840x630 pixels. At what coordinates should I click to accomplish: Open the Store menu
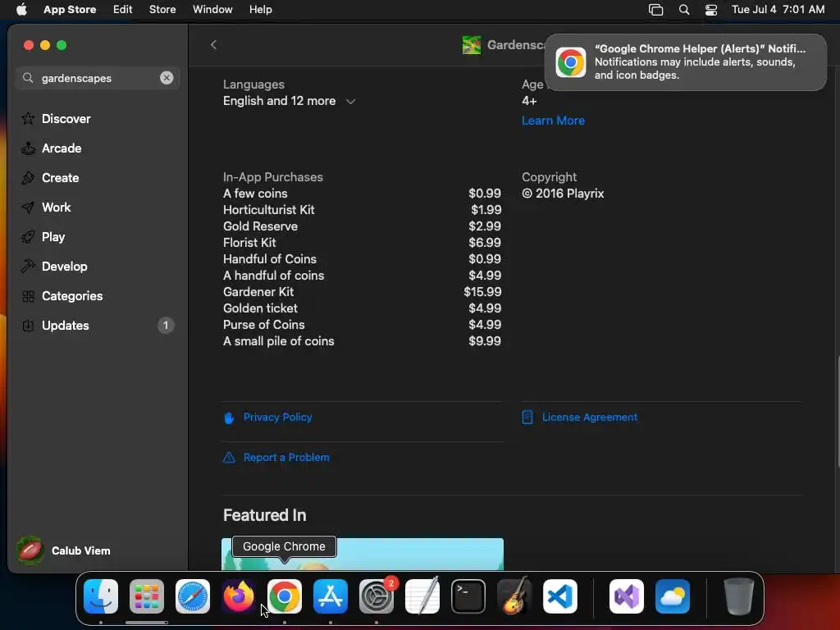click(x=162, y=9)
